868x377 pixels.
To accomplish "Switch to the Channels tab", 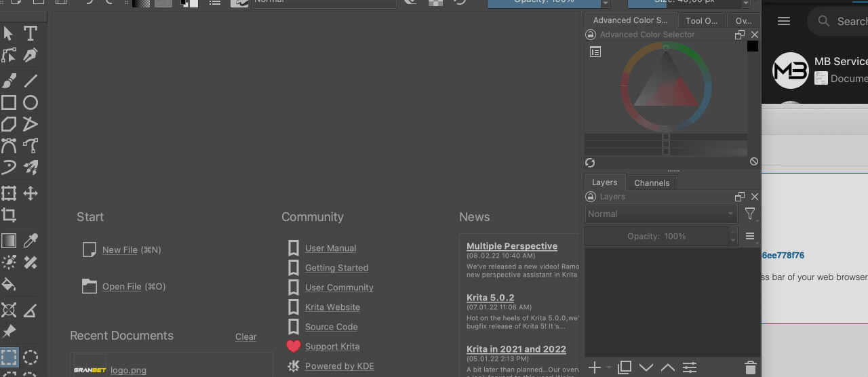I will tap(652, 182).
